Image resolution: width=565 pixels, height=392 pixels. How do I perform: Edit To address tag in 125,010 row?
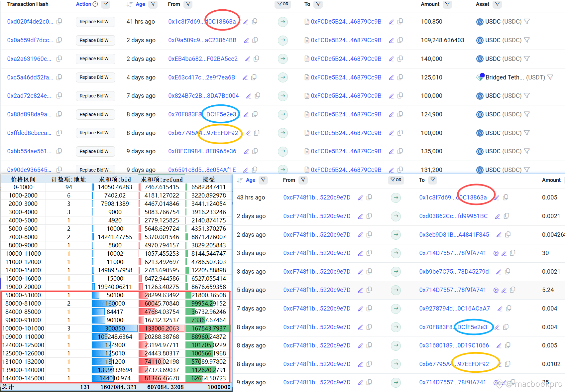tap(391, 77)
